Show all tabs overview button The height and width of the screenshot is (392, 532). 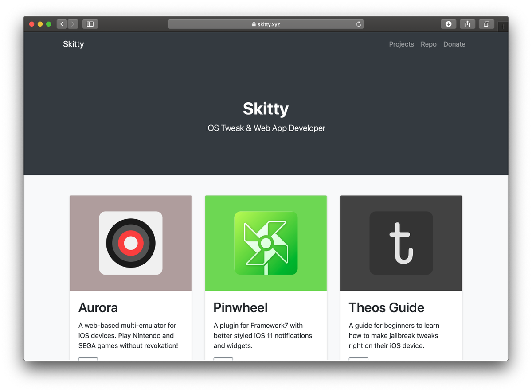click(486, 24)
